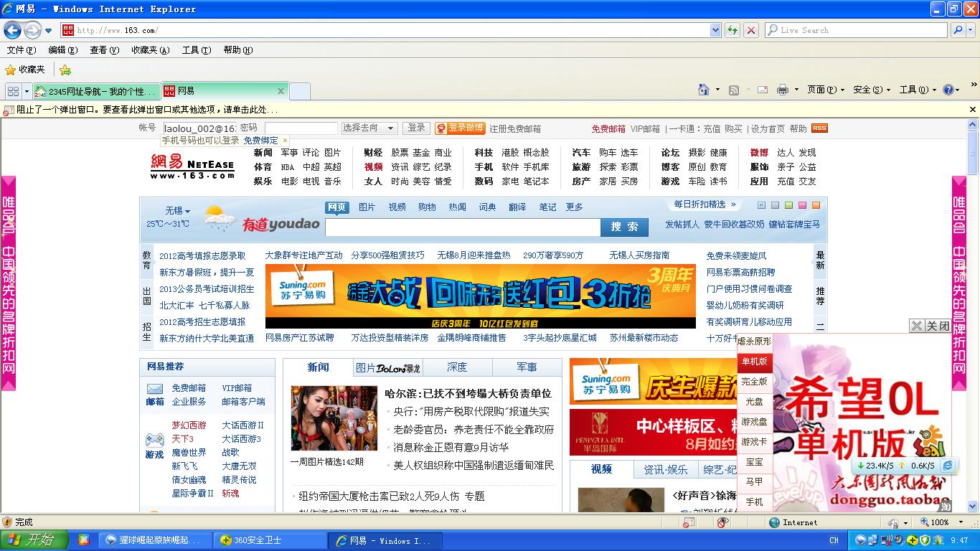Open the 无锡 city weather dropdown

(x=177, y=211)
